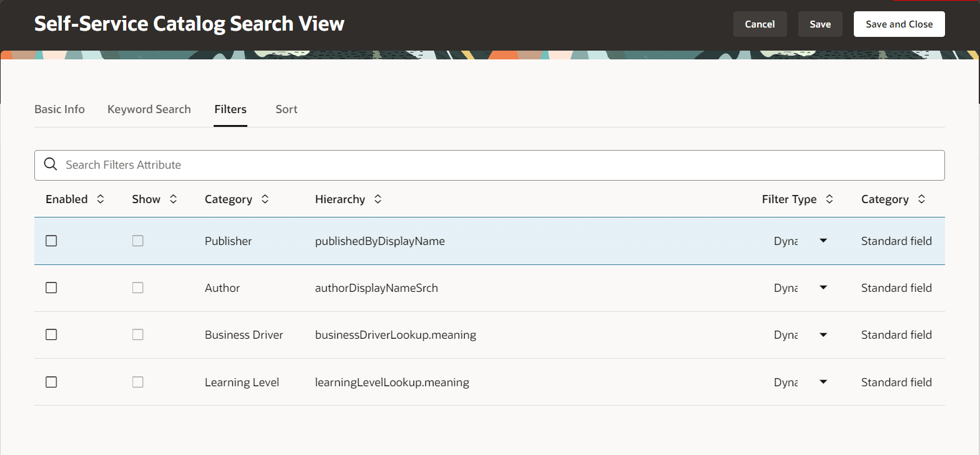Click the Cancel button
Image resolution: width=980 pixels, height=455 pixels.
pyautogui.click(x=760, y=24)
